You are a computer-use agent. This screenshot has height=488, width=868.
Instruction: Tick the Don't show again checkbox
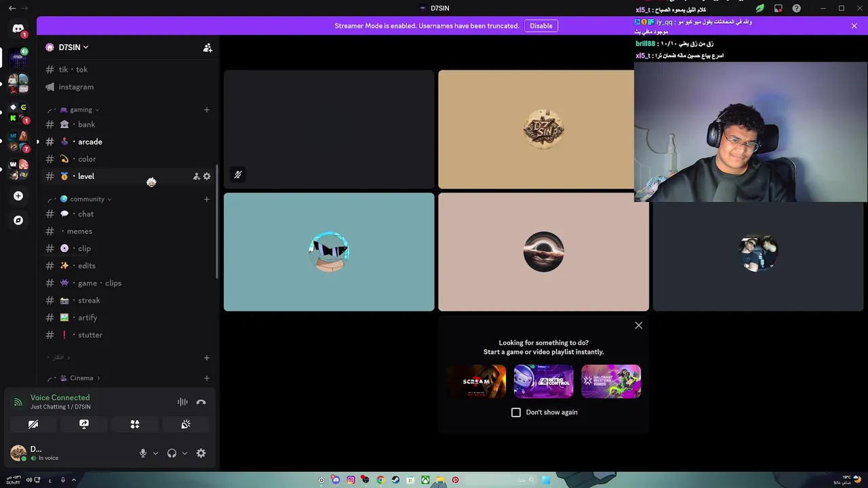click(516, 412)
